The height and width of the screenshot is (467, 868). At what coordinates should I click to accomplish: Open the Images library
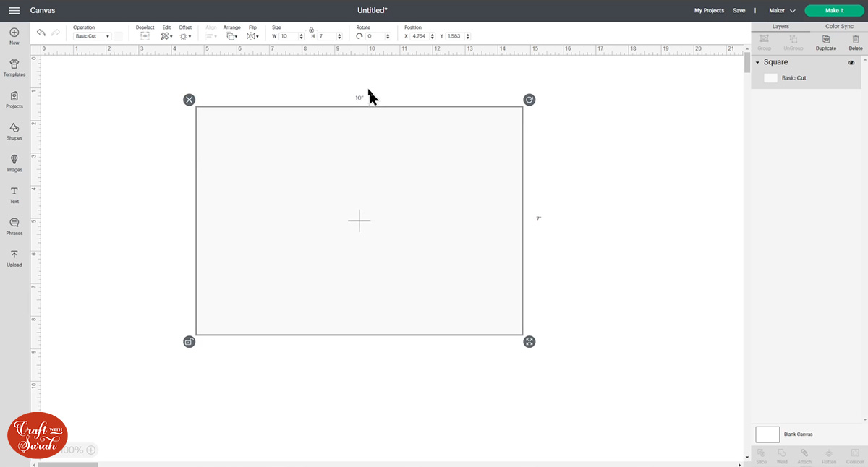pyautogui.click(x=14, y=161)
